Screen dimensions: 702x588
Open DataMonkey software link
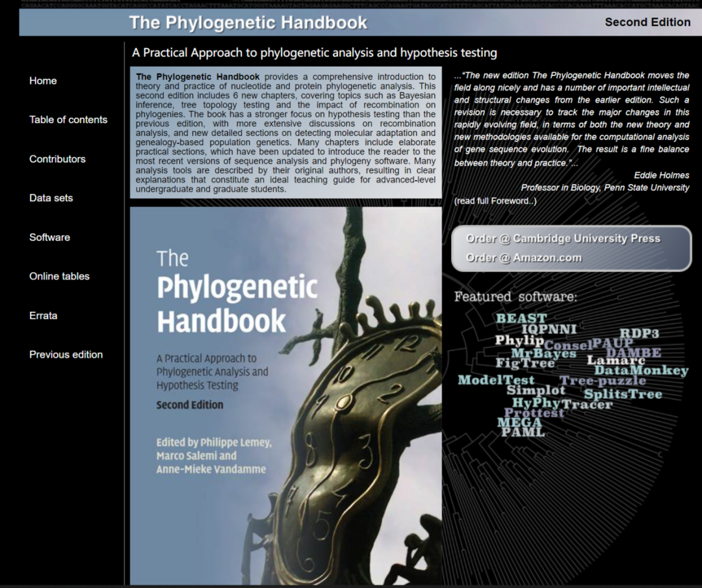click(641, 370)
